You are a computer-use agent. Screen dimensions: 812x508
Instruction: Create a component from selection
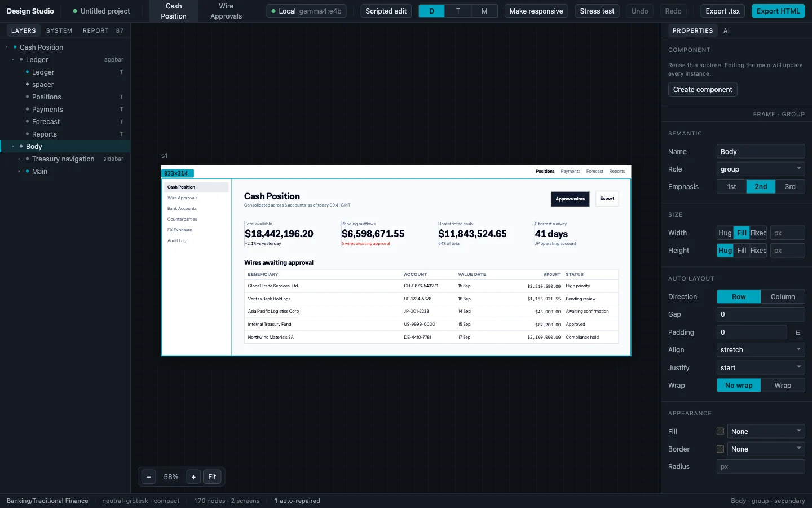(x=703, y=90)
